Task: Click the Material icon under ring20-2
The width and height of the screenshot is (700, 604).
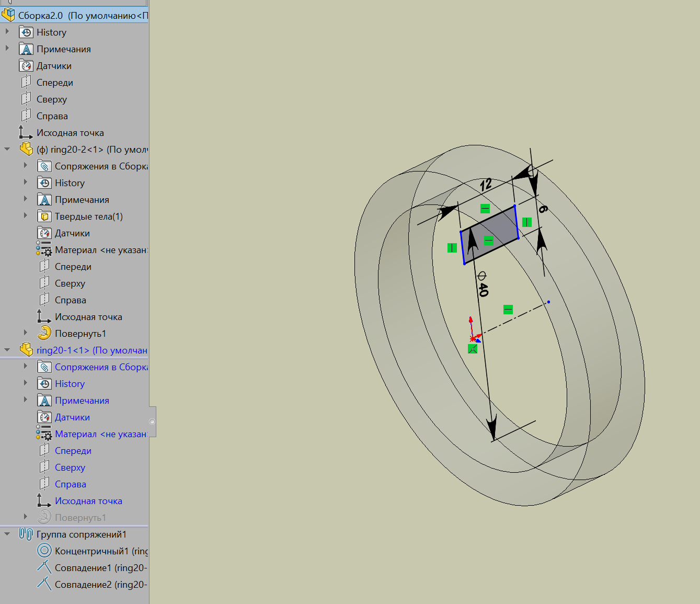Action: (x=44, y=250)
